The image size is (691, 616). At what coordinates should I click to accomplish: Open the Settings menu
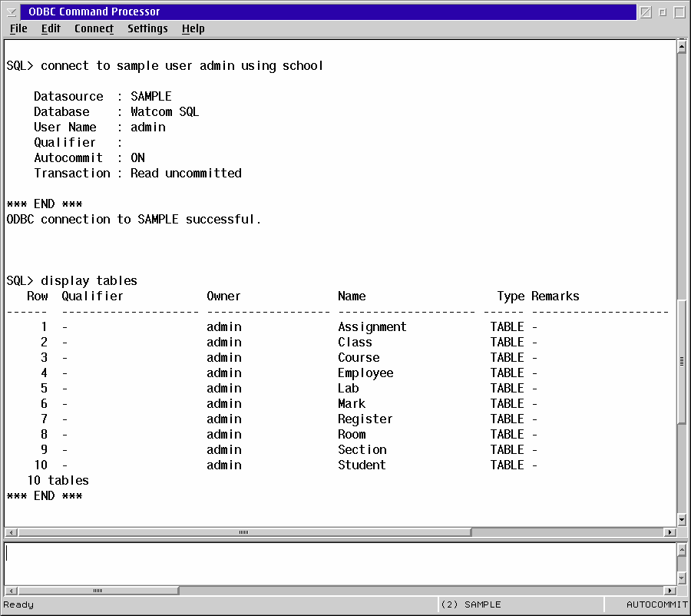(147, 28)
